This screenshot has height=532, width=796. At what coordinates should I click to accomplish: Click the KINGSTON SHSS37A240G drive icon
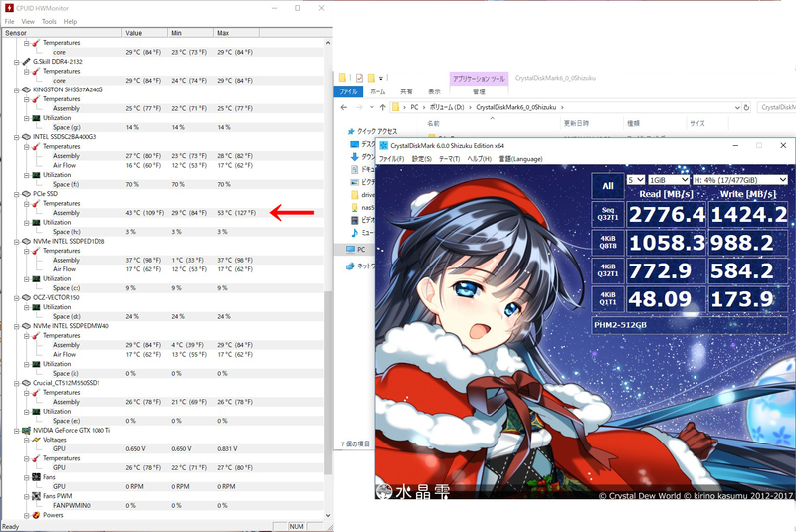click(27, 89)
